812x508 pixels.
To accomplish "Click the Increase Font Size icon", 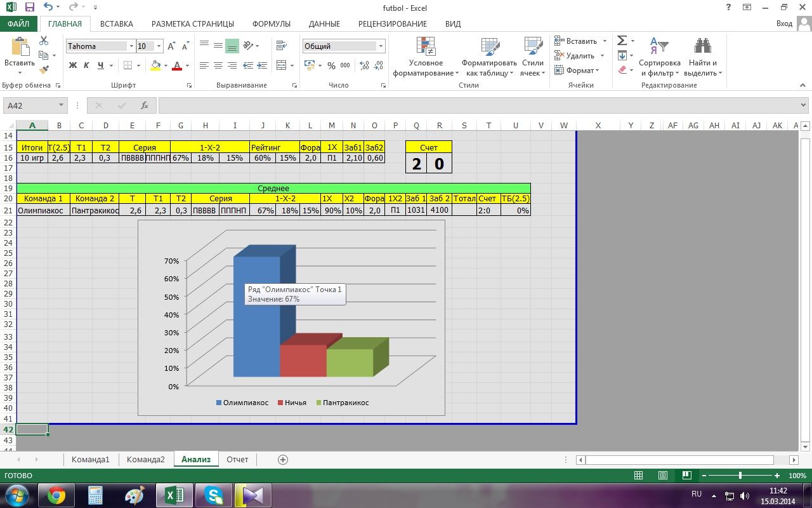I will 173,46.
